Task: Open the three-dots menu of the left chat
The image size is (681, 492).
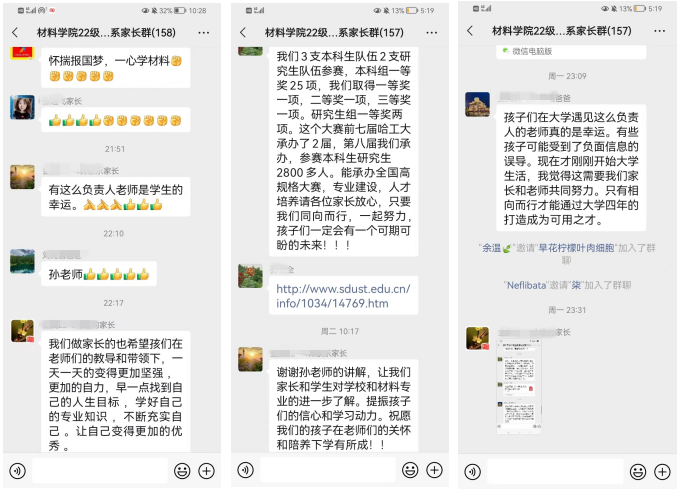Action: pos(204,33)
